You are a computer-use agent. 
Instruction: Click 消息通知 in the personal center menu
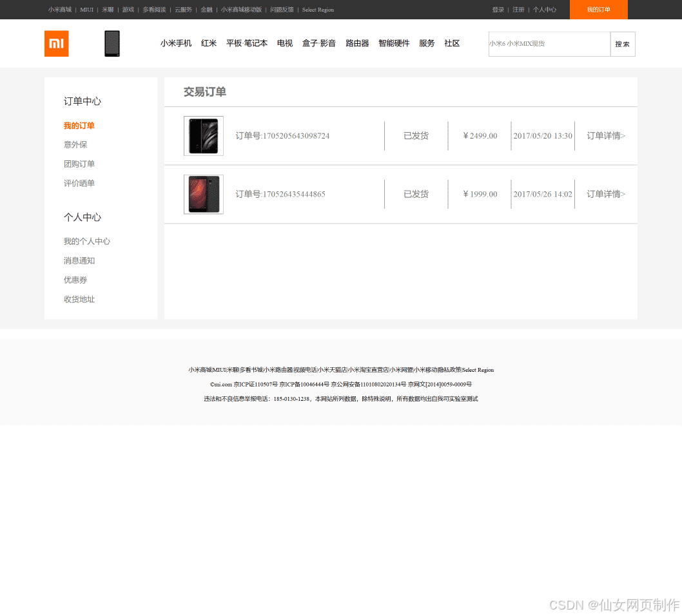[79, 260]
